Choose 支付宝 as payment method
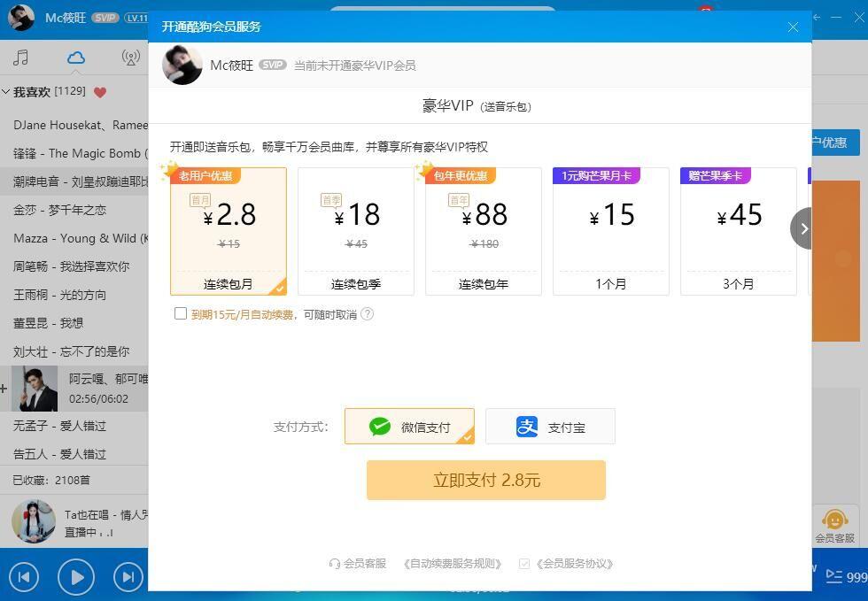 pyautogui.click(x=550, y=427)
